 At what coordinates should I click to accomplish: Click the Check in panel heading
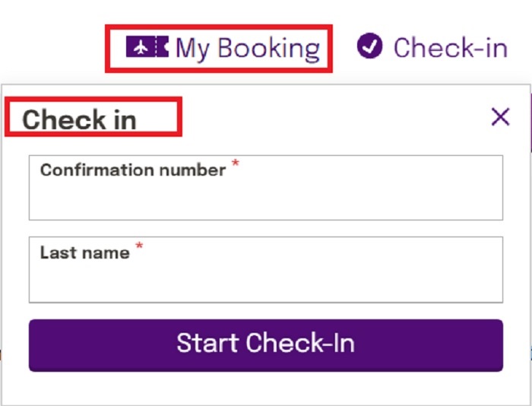(x=79, y=119)
